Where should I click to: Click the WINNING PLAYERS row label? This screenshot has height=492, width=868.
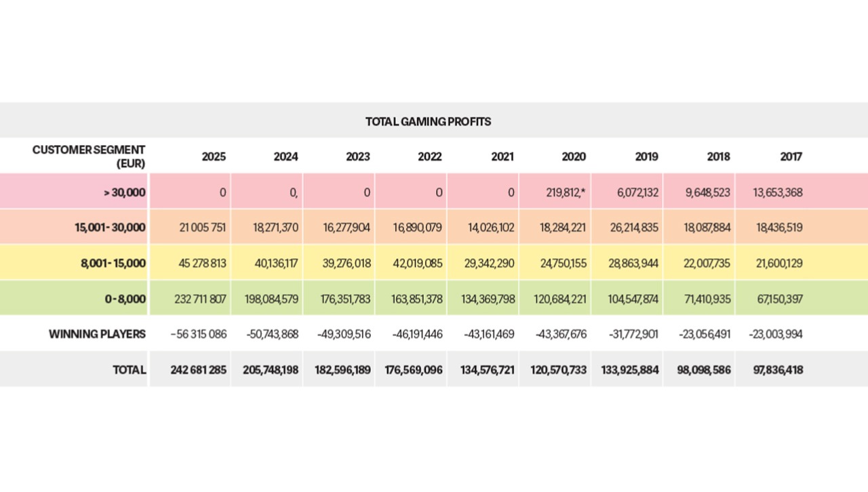[x=97, y=334]
